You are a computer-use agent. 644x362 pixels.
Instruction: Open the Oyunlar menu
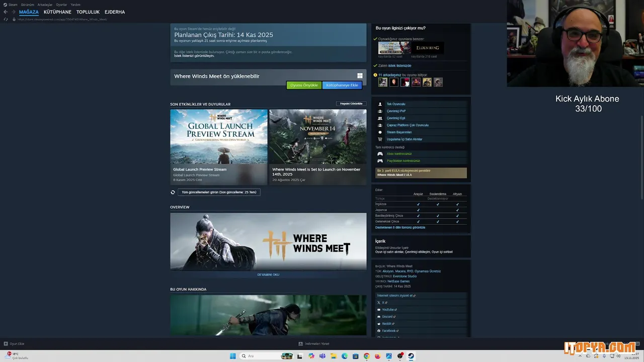pyautogui.click(x=61, y=5)
